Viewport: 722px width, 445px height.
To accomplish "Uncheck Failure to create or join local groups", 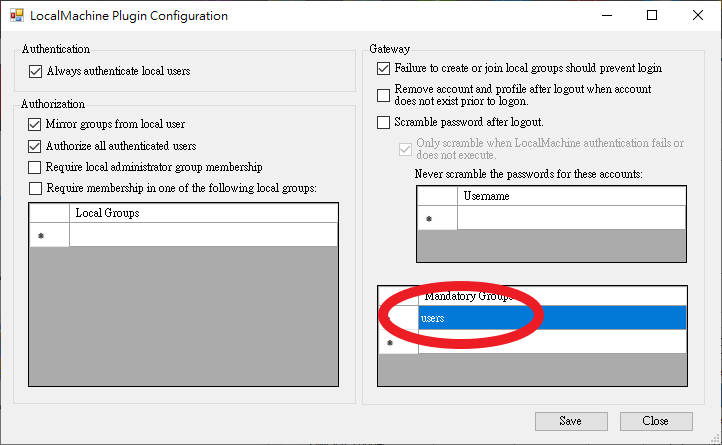I will click(x=383, y=69).
